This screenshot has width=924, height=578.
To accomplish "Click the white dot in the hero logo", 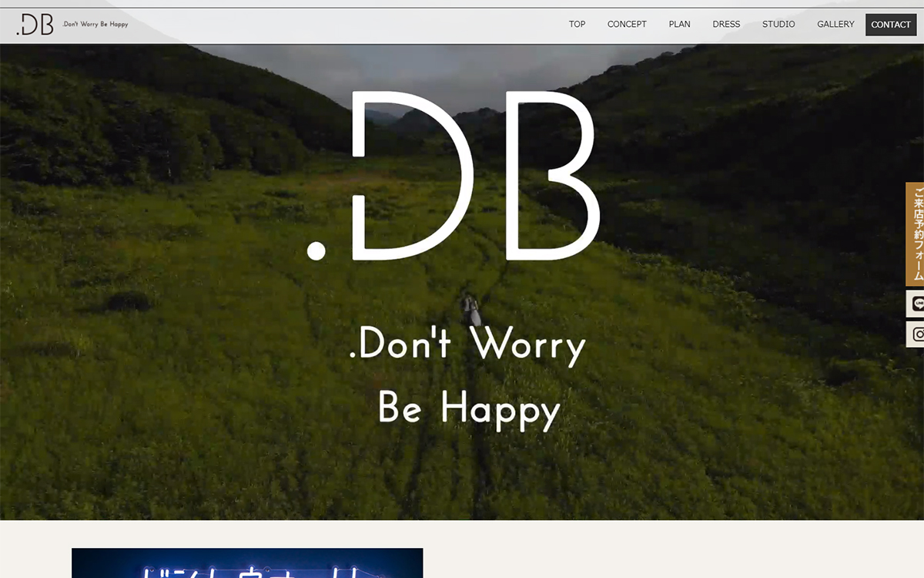I will point(316,250).
